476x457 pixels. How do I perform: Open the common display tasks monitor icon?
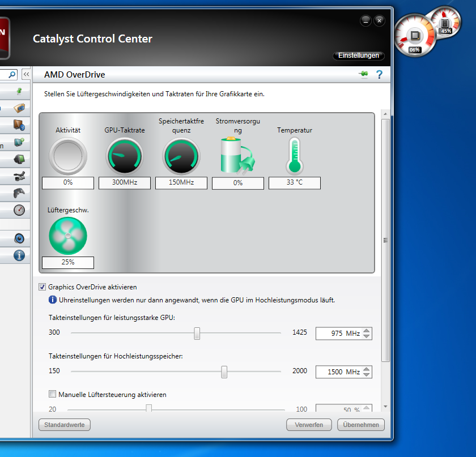19,142
